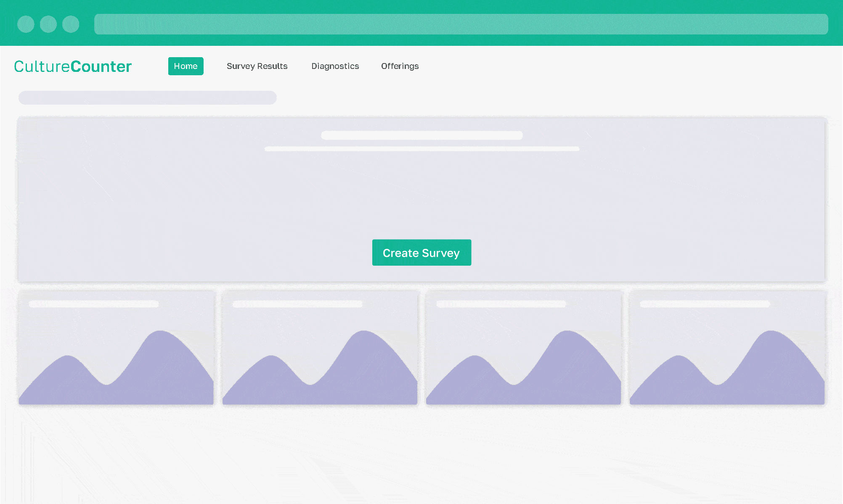Screen dimensions: 843x504
Task: Click the second browser window circle
Action: coord(48,24)
